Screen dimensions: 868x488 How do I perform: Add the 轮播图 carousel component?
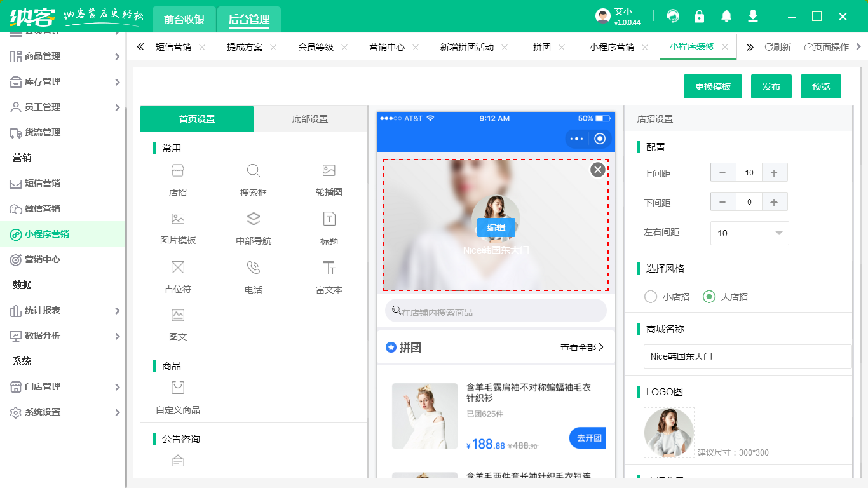[329, 180]
